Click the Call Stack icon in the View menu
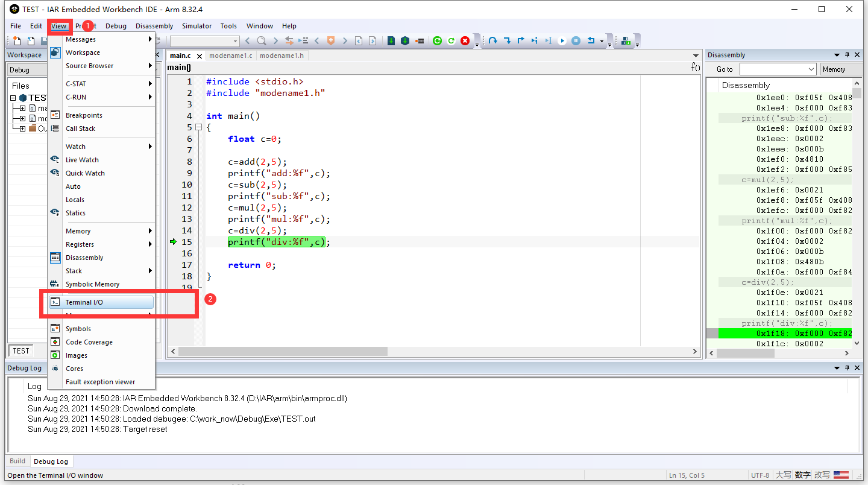Viewport: 868px width, 485px height. tap(55, 128)
